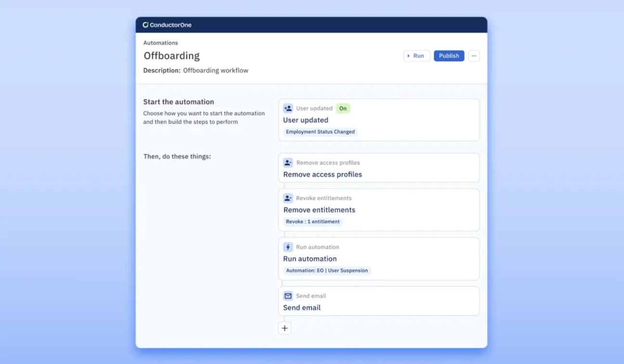Screen dimensions: 624x364
Task: Click the Revoke entitlements step icon
Action: coord(288,198)
